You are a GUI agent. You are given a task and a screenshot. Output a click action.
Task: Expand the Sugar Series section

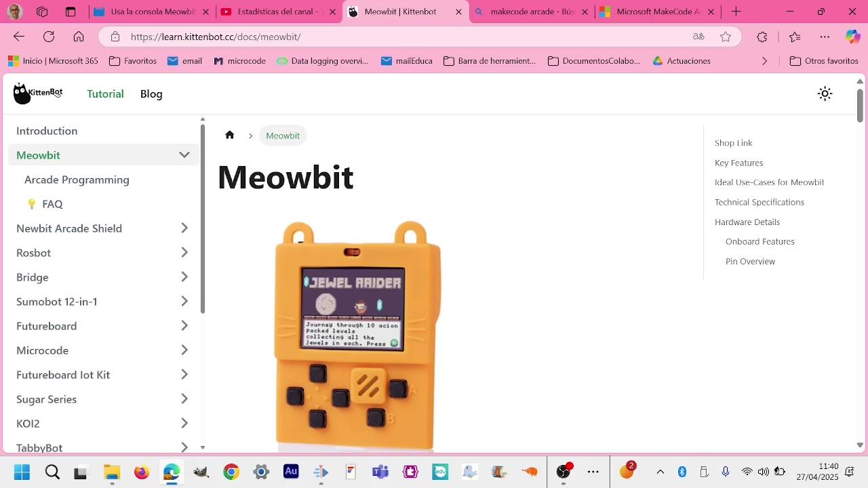pyautogui.click(x=184, y=399)
